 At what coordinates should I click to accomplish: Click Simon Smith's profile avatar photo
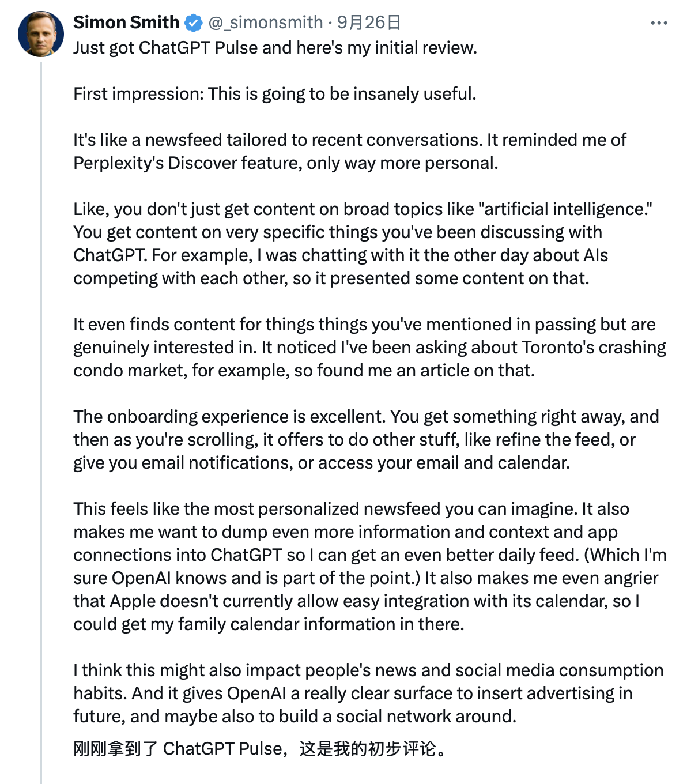coord(41,34)
